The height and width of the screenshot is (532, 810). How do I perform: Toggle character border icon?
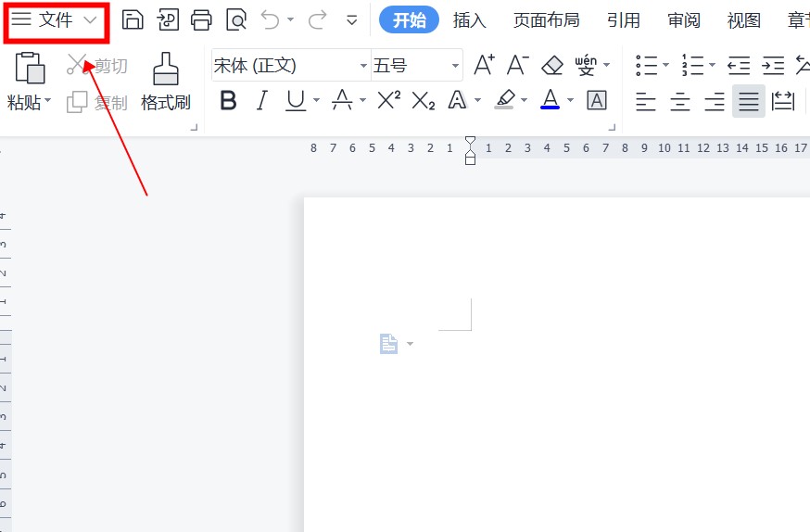(x=597, y=100)
